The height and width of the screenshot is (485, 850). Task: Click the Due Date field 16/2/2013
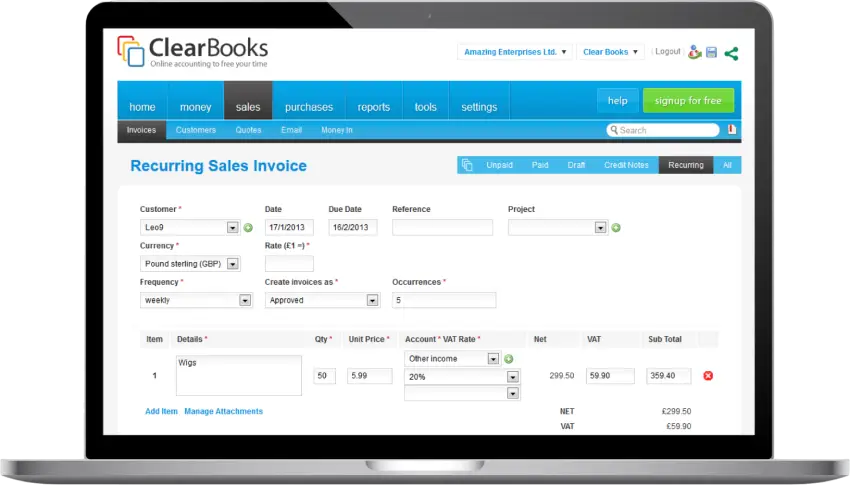(x=352, y=228)
